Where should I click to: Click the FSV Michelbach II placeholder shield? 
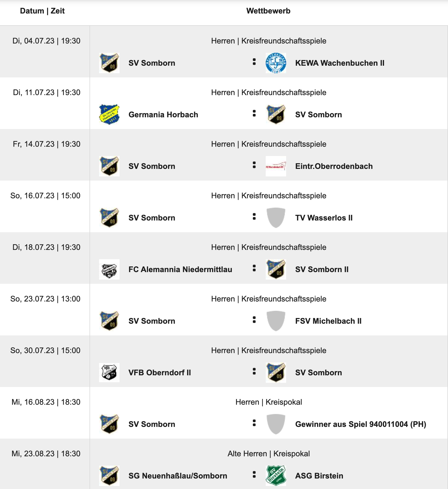pos(276,321)
